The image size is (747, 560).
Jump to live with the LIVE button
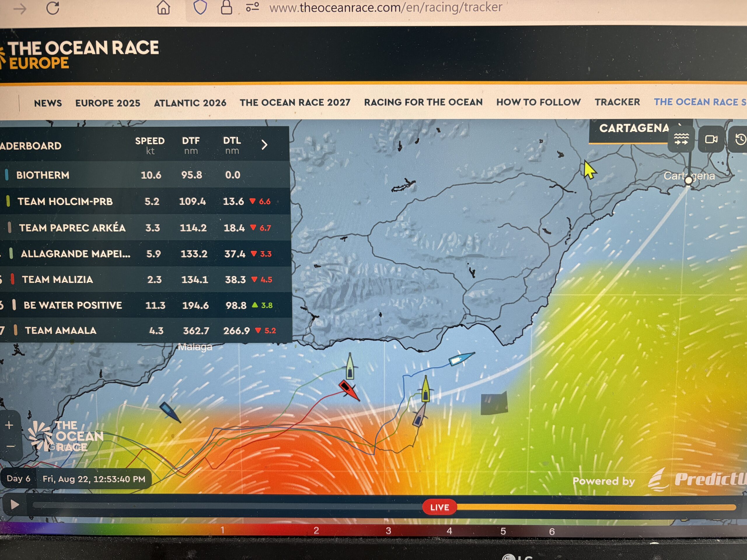point(439,507)
